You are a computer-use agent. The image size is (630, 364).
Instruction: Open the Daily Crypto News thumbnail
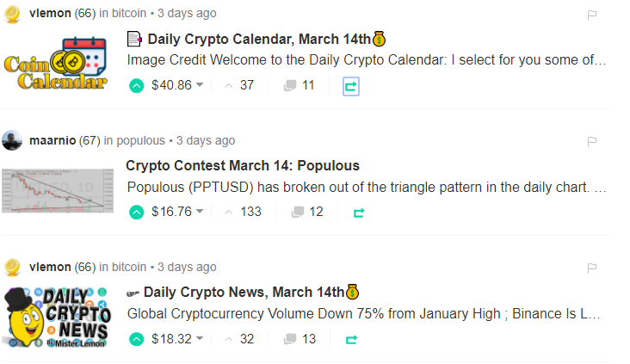click(x=57, y=317)
